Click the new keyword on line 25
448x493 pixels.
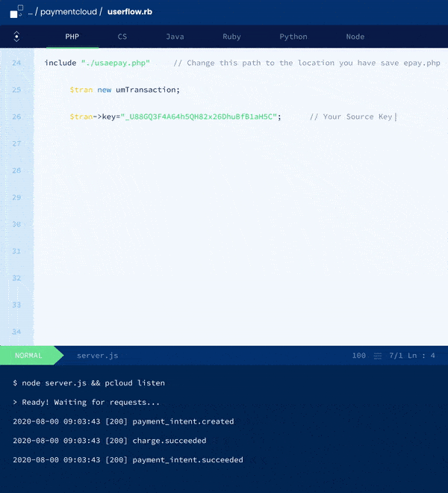coord(105,90)
